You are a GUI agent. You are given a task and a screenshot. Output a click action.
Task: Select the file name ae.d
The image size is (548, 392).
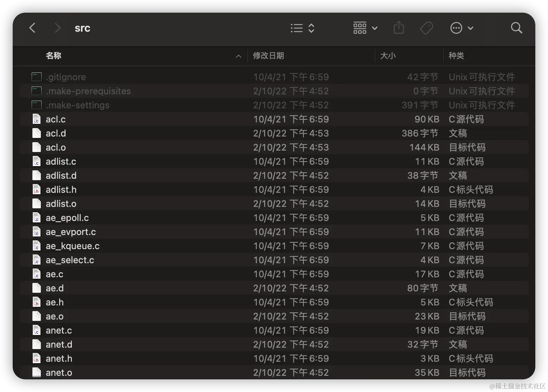(55, 288)
